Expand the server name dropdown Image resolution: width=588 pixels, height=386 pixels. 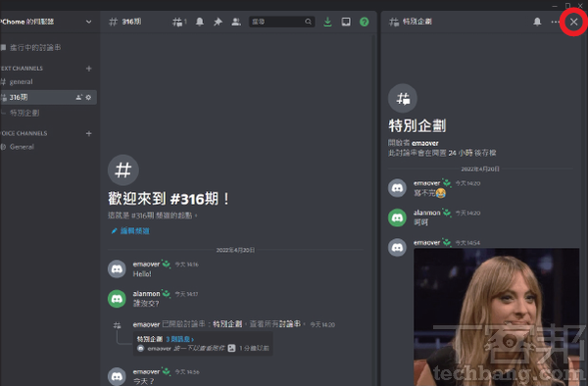pyautogui.click(x=88, y=22)
